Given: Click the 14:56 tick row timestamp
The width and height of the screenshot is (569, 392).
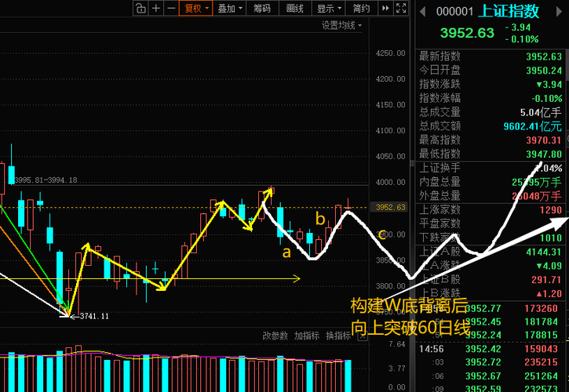Looking at the screenshot, I should (x=431, y=349).
